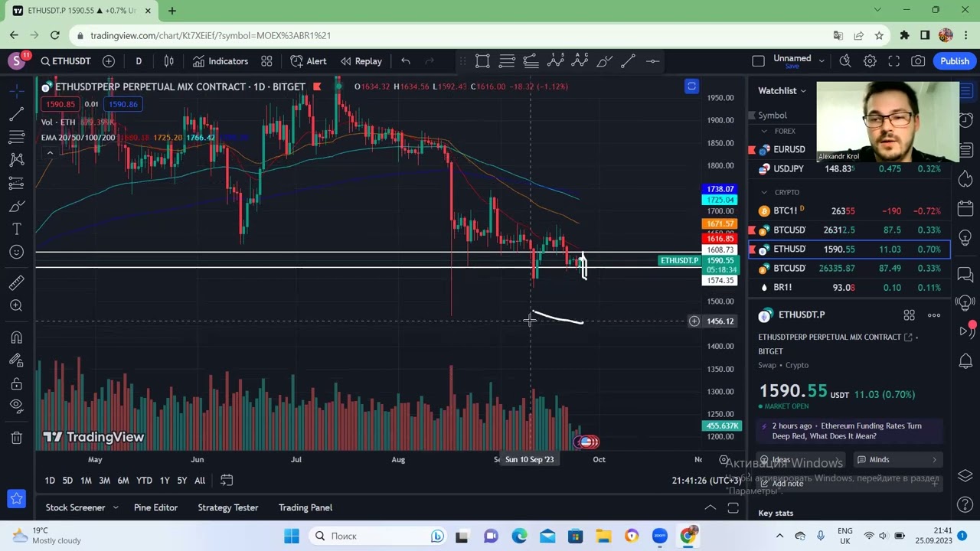Open the Ideas lightbulb sidebar icon

click(x=965, y=238)
